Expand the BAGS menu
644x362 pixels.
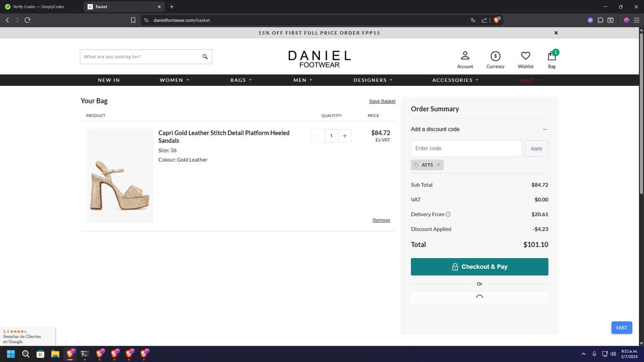(x=241, y=80)
